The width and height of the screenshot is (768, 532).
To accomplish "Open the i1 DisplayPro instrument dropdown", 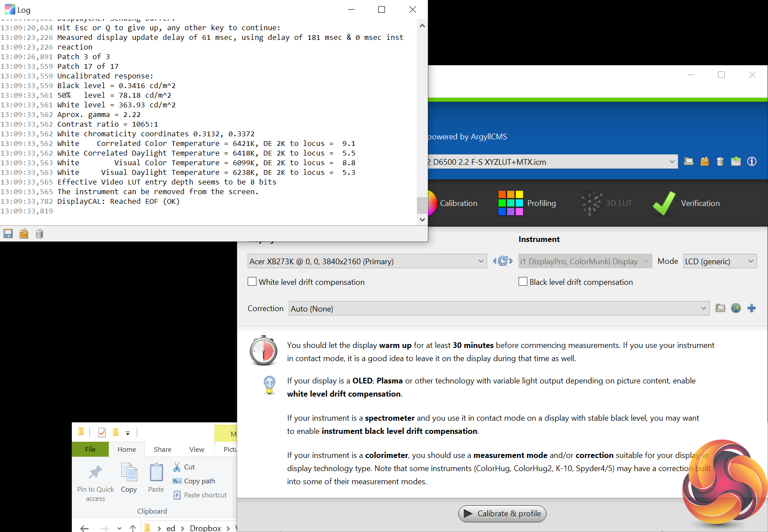I will 585,261.
